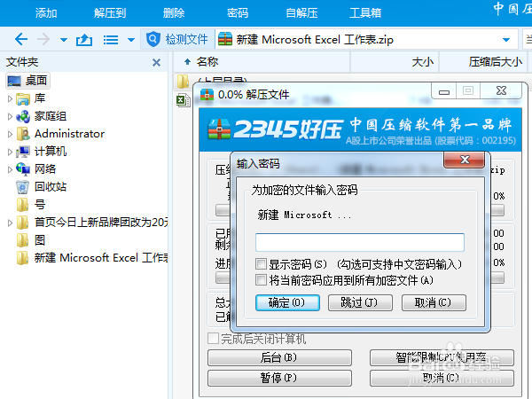Screen dimensions: 532x399
Task: Expand the 库 tree node
Action: pyautogui.click(x=10, y=98)
